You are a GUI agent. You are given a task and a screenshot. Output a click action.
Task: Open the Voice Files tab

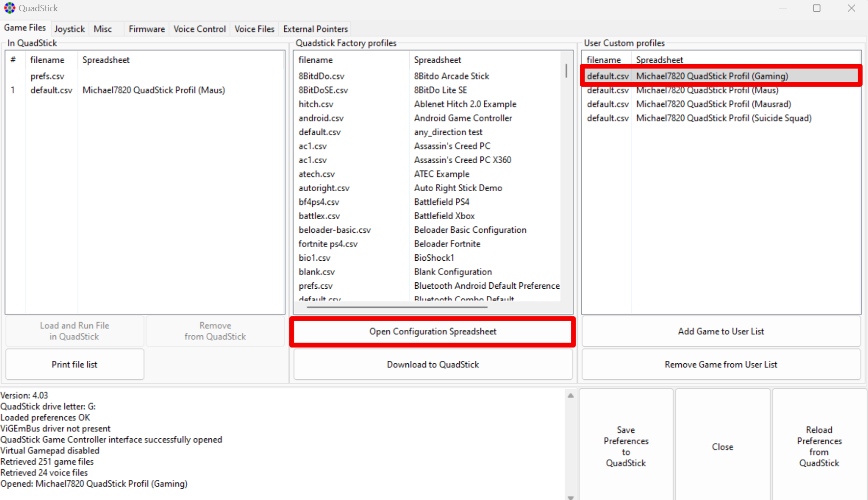tap(254, 29)
